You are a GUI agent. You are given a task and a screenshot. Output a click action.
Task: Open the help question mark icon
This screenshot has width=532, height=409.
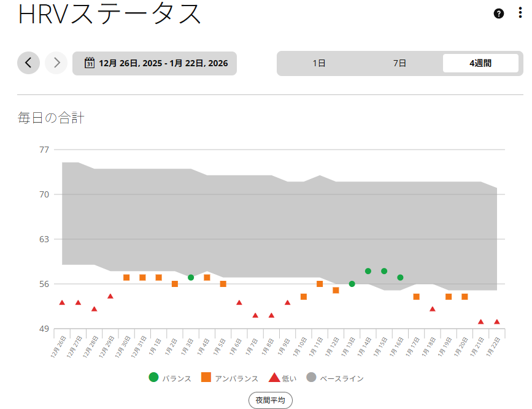pyautogui.click(x=499, y=13)
